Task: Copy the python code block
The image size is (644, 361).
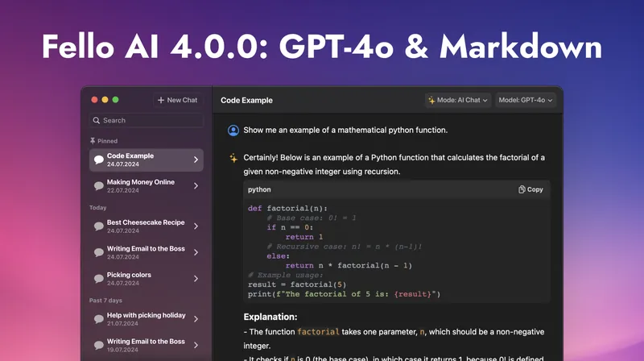Action: pyautogui.click(x=530, y=189)
